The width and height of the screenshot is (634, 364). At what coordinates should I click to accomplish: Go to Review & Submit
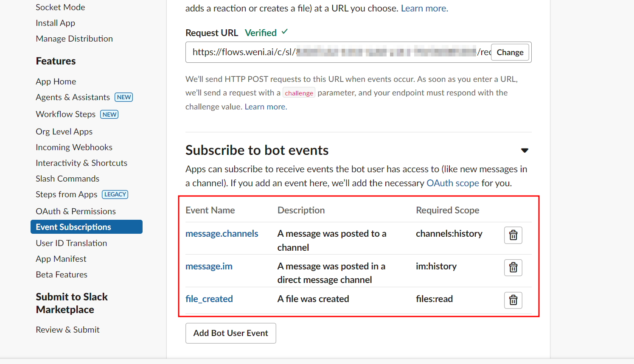point(67,329)
